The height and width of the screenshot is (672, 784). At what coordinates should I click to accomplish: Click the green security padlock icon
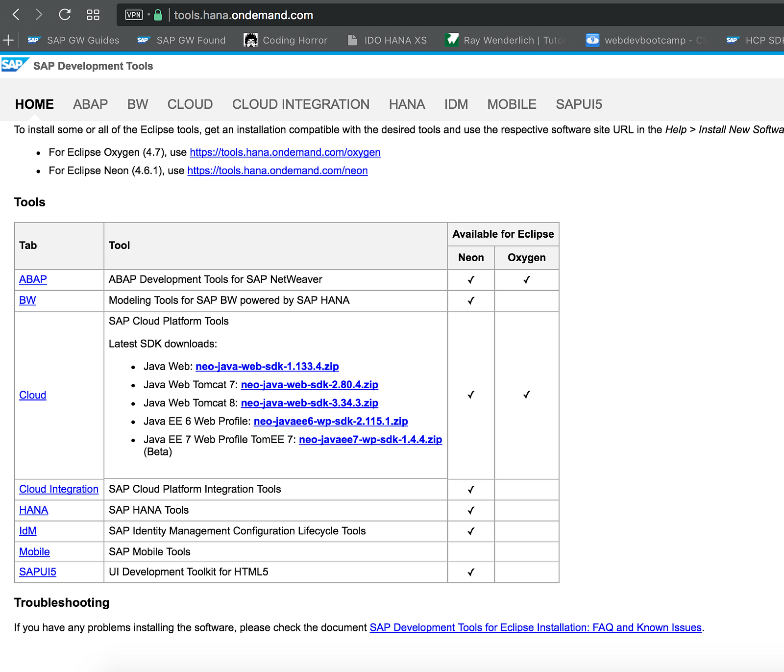tap(158, 15)
